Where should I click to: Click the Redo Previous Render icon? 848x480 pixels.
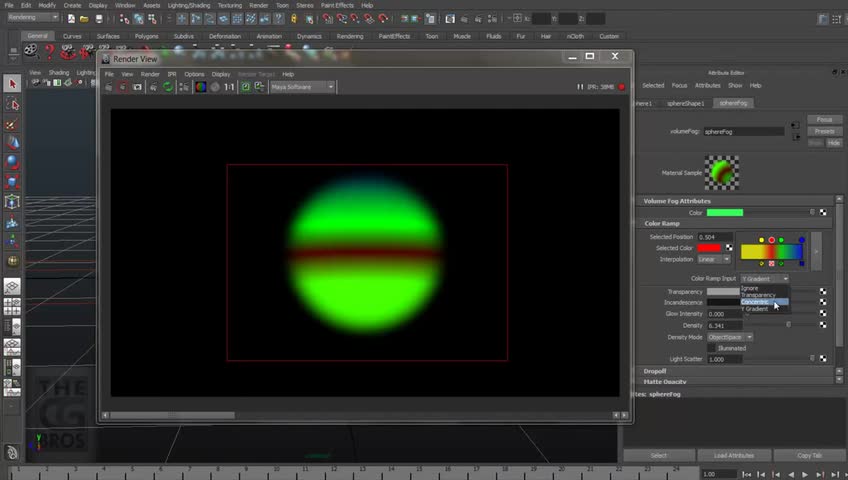click(109, 87)
